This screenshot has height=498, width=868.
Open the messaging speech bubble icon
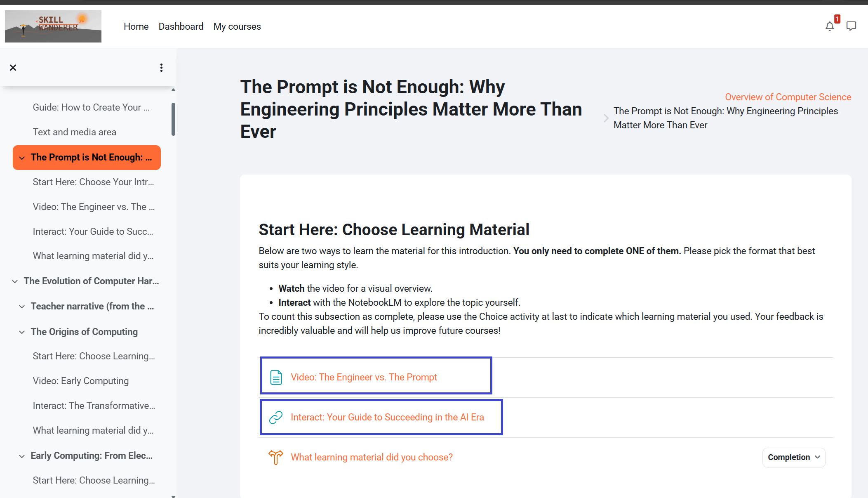click(851, 26)
